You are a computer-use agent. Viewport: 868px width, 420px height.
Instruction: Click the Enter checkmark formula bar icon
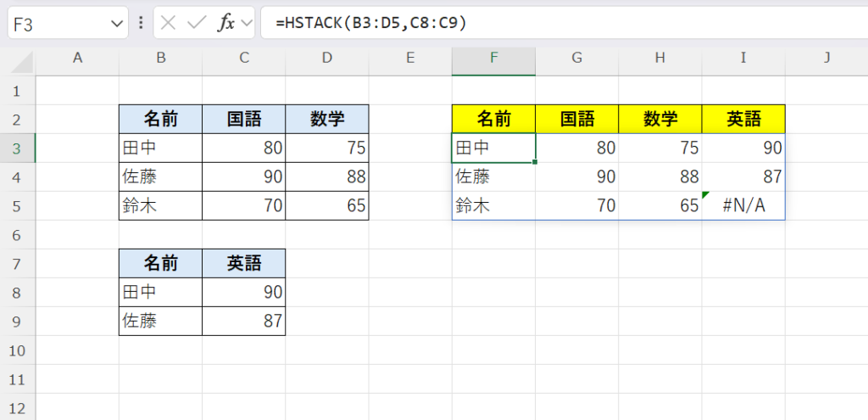click(197, 23)
